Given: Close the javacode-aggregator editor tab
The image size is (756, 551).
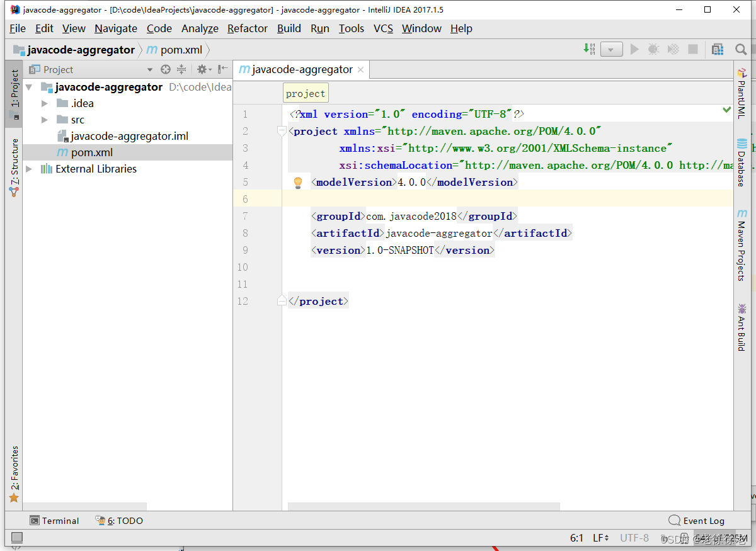Looking at the screenshot, I should pyautogui.click(x=360, y=70).
